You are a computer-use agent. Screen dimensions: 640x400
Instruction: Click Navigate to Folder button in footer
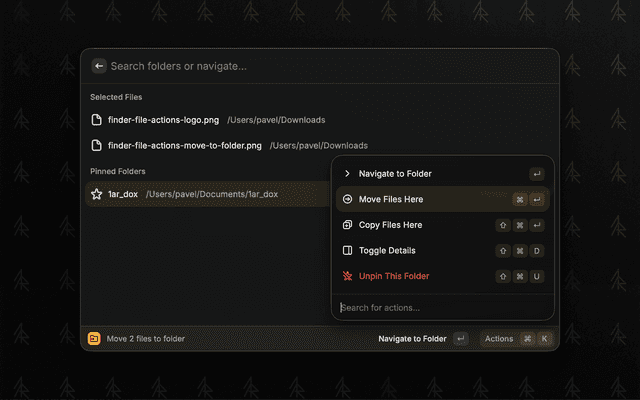click(412, 339)
